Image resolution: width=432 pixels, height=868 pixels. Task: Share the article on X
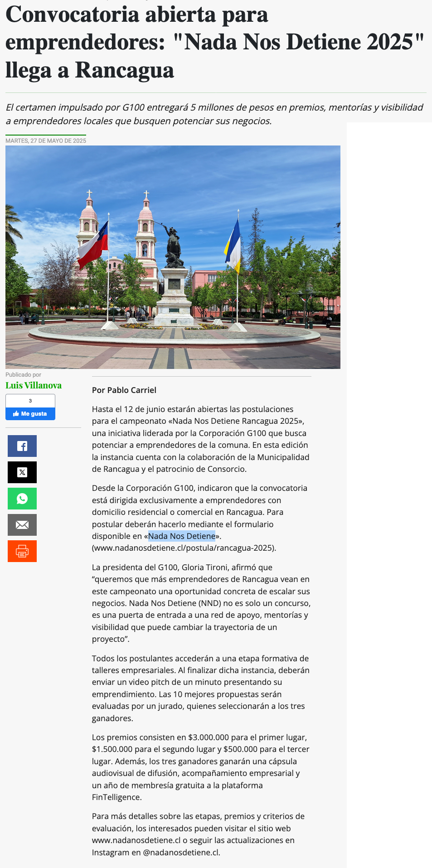click(x=22, y=472)
